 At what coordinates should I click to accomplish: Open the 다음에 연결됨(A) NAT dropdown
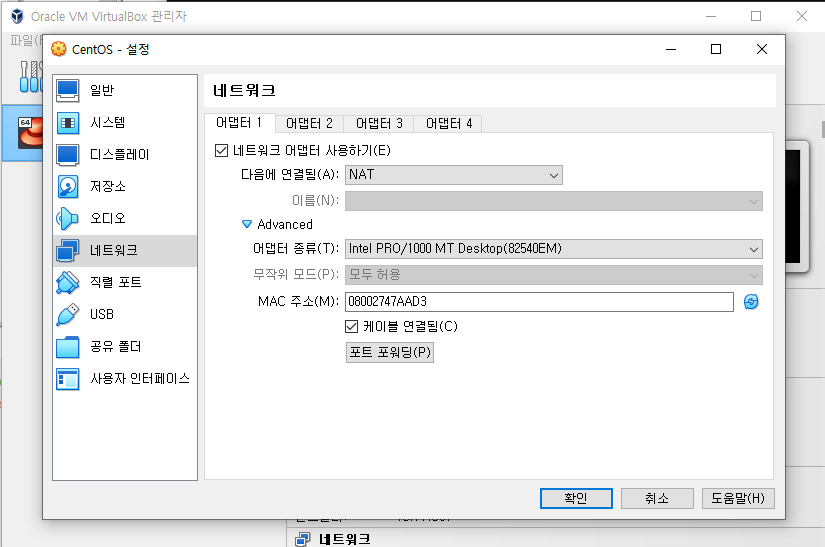[x=454, y=175]
